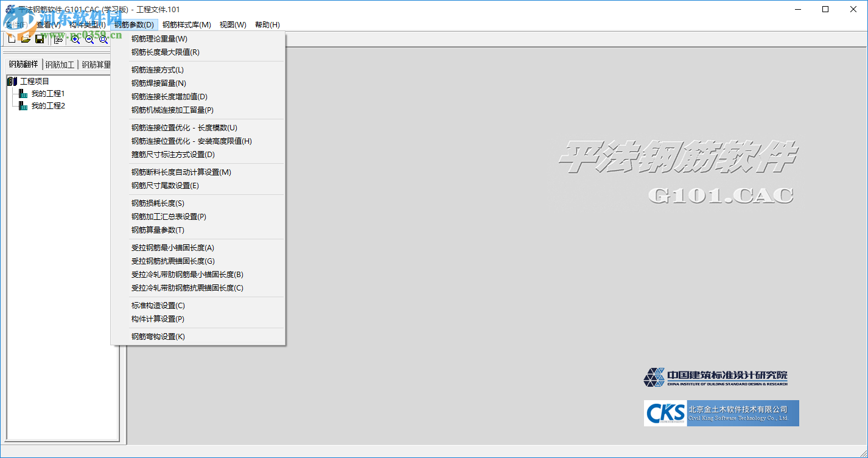Click the tree list toolbar icon
This screenshot has width=868, height=458.
coord(58,39)
